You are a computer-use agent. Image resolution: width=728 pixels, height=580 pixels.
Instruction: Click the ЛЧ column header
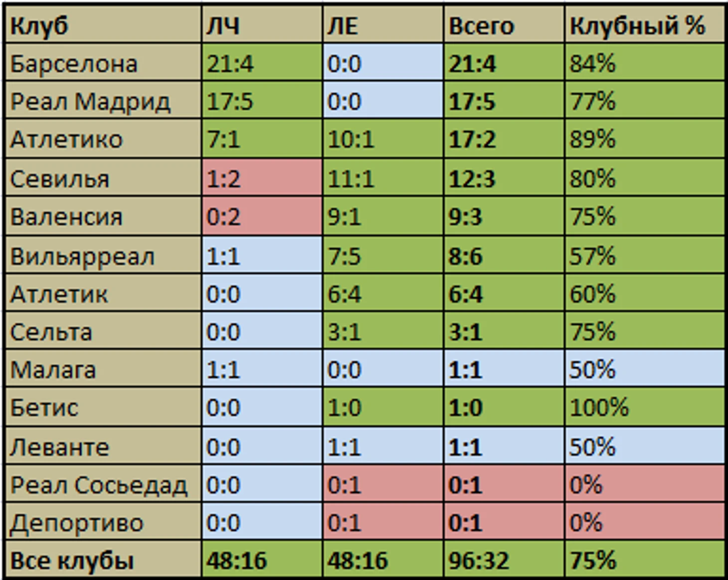262,25
